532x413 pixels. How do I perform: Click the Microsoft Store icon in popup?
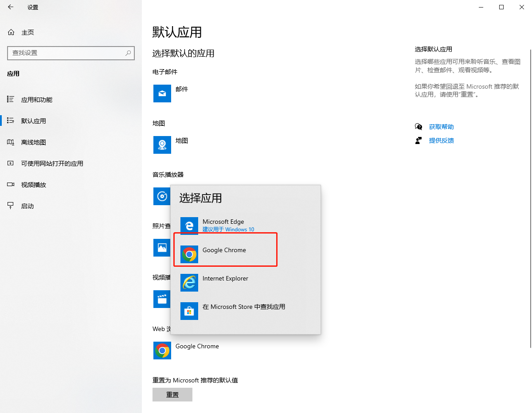click(x=189, y=311)
